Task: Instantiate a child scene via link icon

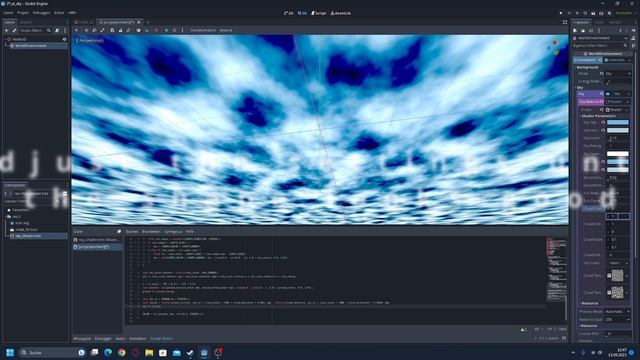Action: [x=14, y=30]
